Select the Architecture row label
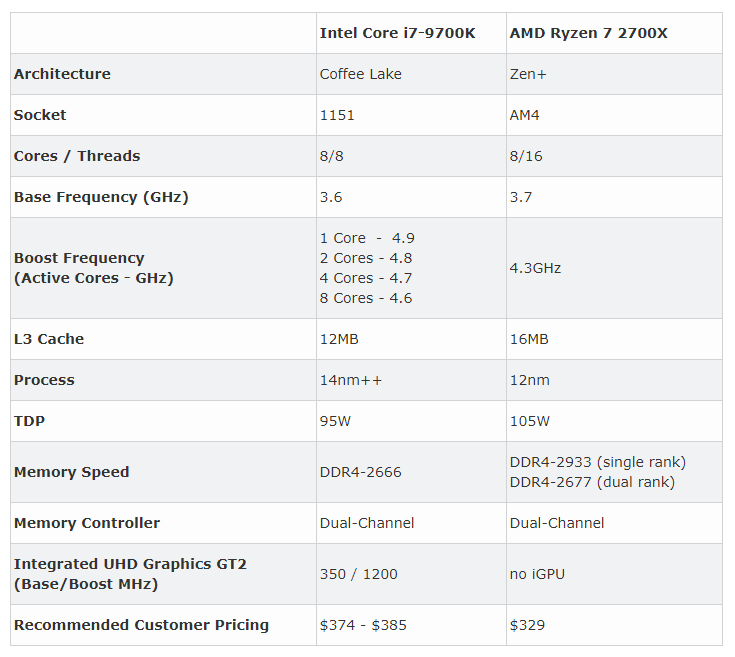Image resolution: width=735 pixels, height=657 pixels. pos(62,74)
